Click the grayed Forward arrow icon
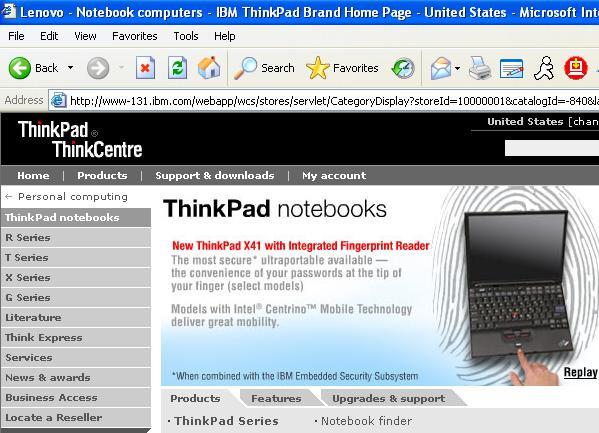Image resolution: width=599 pixels, height=433 pixels. (98, 68)
